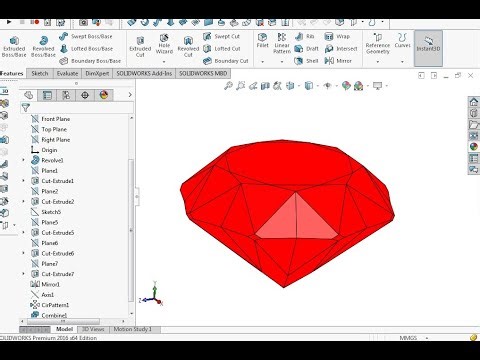Viewport: 480px width, 360px height.
Task: Select the Lofted Cut command
Action: click(222, 49)
